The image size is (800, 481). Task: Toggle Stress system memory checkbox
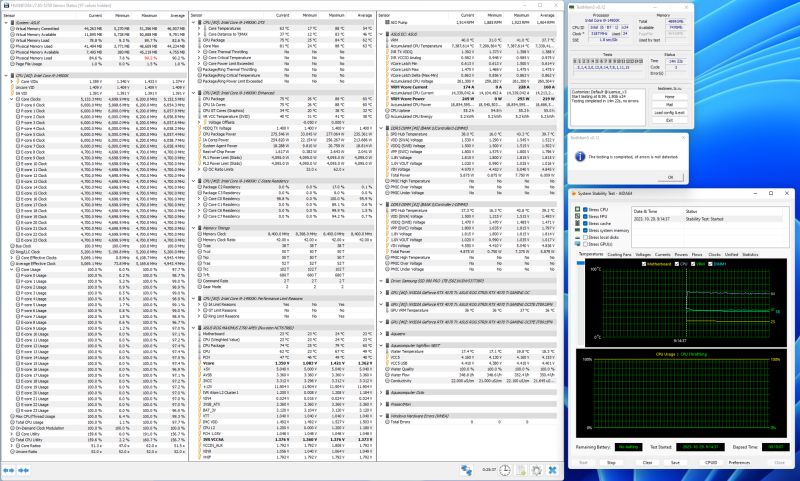click(585, 231)
